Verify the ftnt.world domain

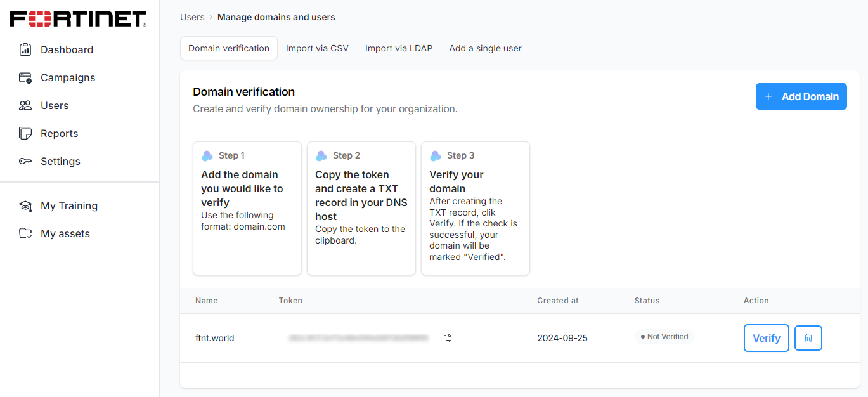pos(766,337)
